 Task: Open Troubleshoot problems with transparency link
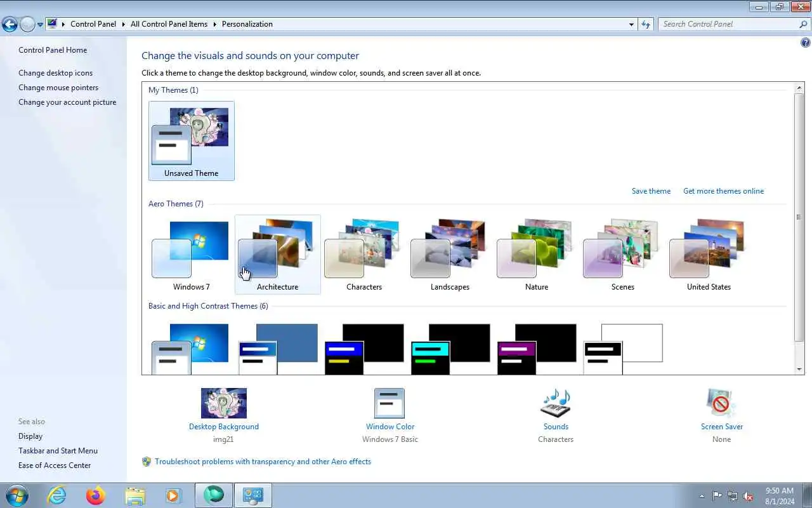[263, 462]
